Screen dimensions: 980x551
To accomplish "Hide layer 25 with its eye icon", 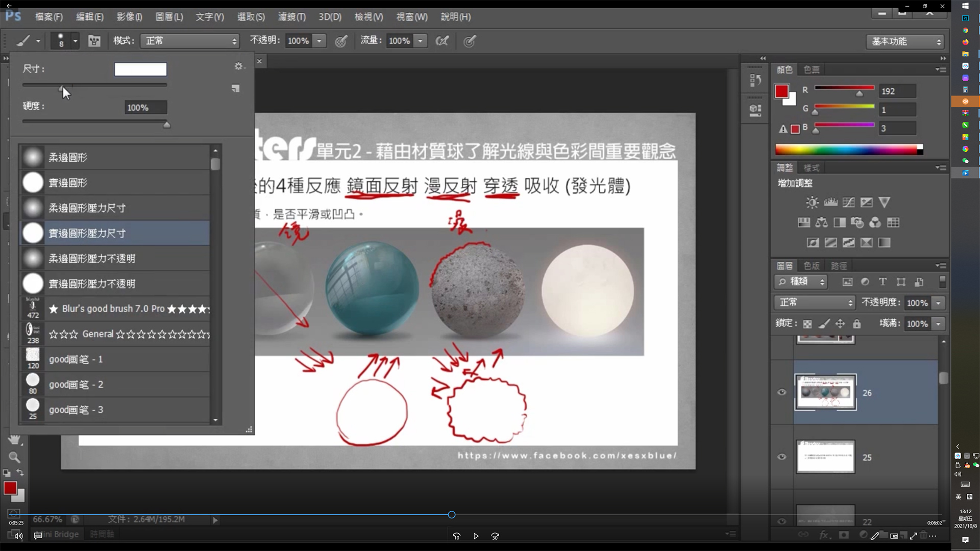I will click(781, 457).
